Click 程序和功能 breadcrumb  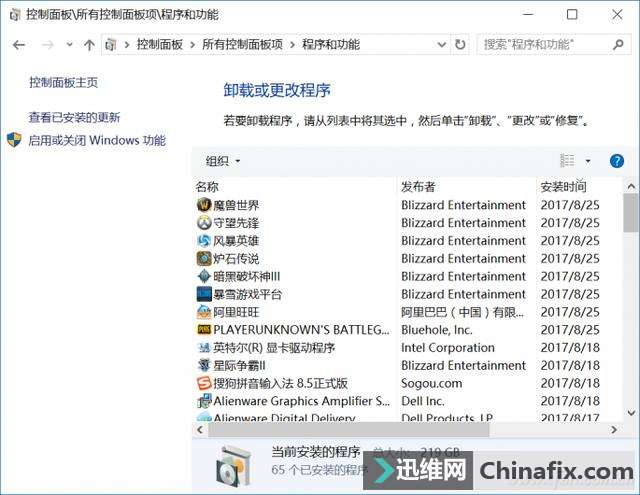coord(331,44)
